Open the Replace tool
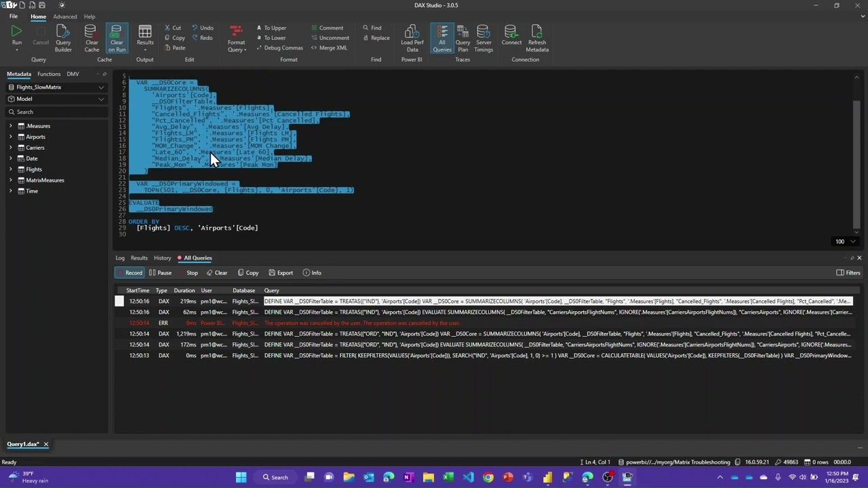 click(x=376, y=38)
